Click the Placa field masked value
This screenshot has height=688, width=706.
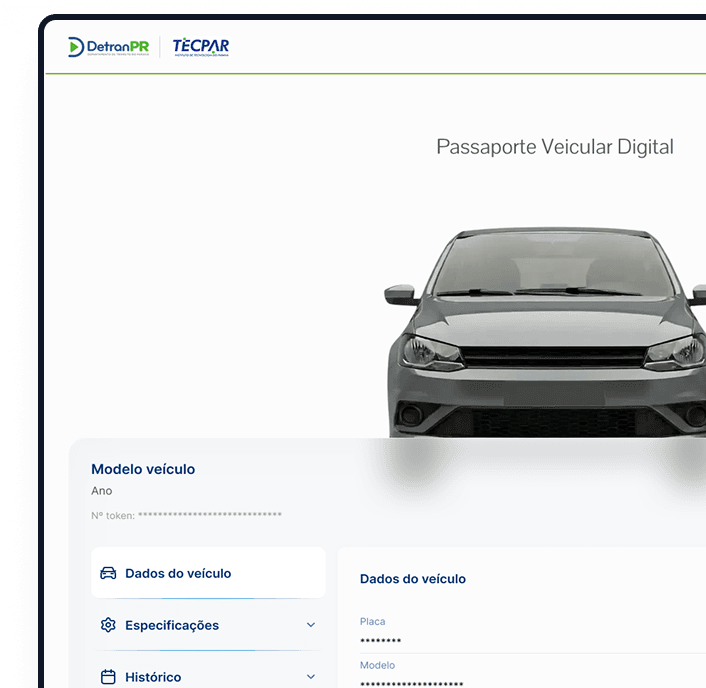380,641
